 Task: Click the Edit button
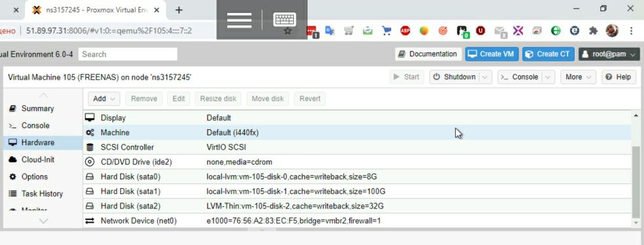pyautogui.click(x=178, y=99)
